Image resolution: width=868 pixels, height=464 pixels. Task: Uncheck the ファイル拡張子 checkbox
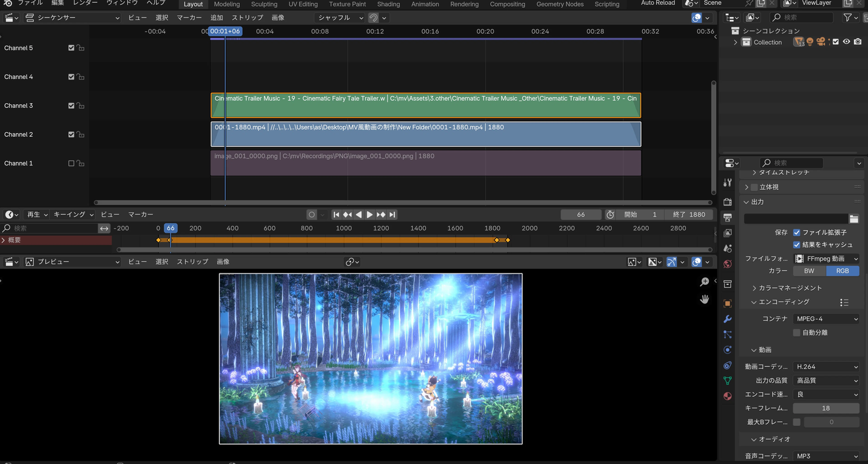click(796, 232)
